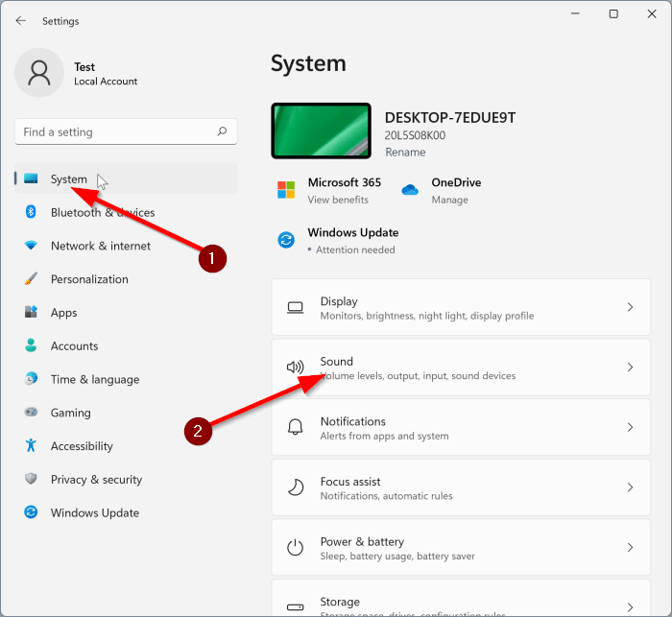Click the Find a setting search box
Image resolution: width=672 pixels, height=617 pixels.
tap(126, 131)
